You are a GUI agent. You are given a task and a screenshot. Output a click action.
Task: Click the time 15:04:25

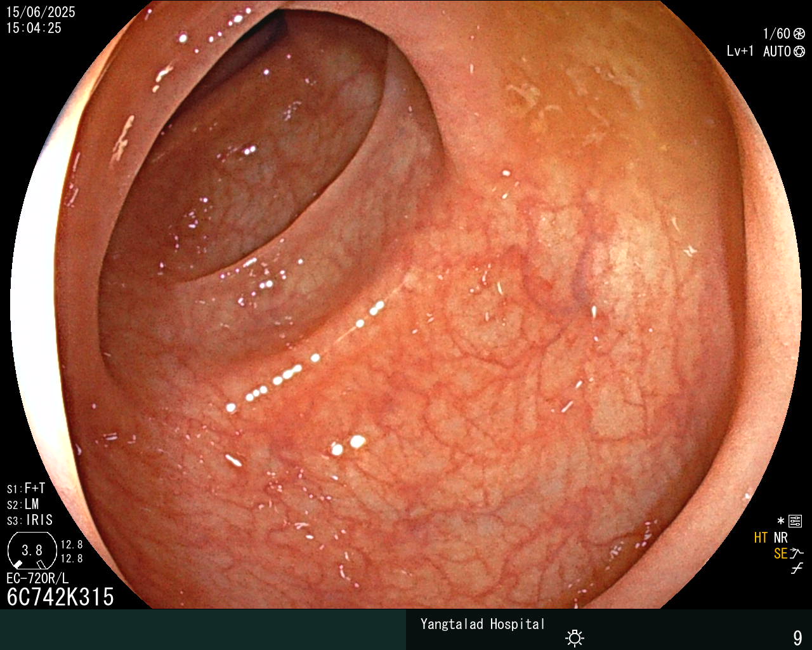(34, 28)
